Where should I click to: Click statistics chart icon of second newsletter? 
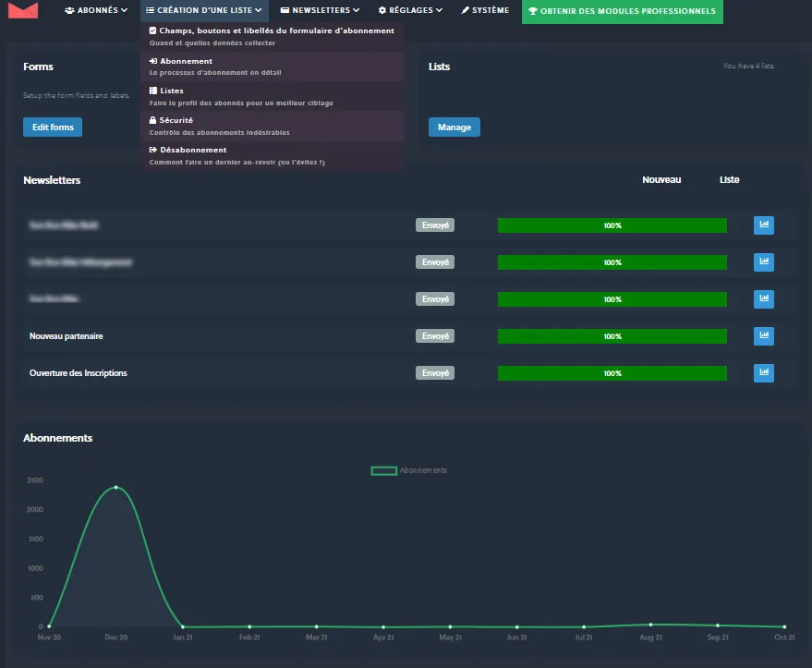click(x=763, y=262)
